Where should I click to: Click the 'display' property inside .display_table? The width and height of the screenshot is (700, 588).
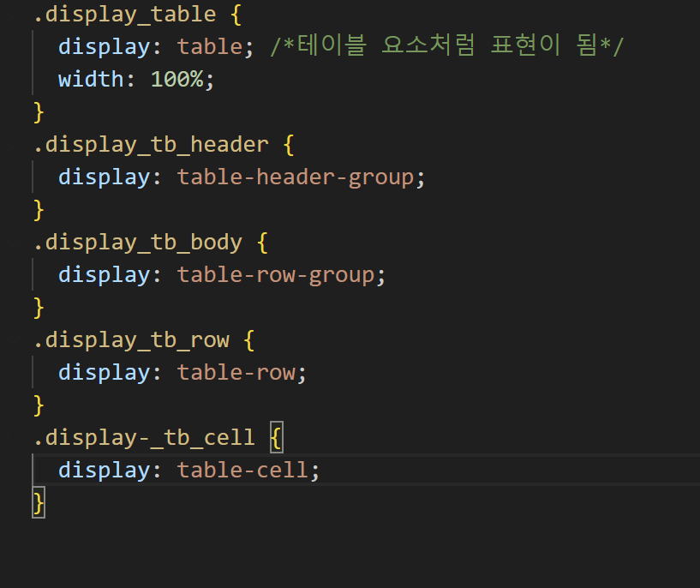(104, 48)
